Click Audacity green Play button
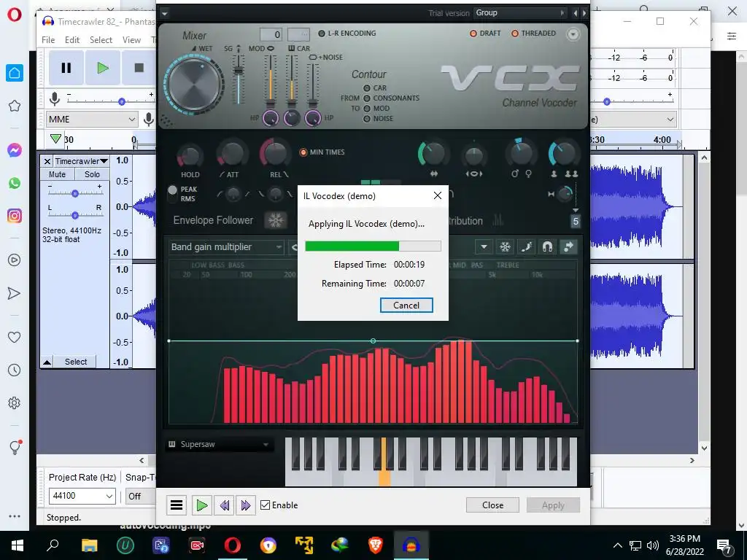Screen dimensions: 747x560 102,68
